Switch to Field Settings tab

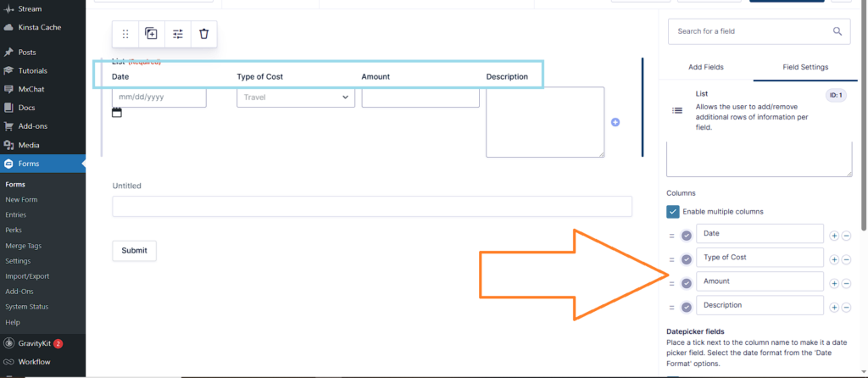[x=805, y=67]
